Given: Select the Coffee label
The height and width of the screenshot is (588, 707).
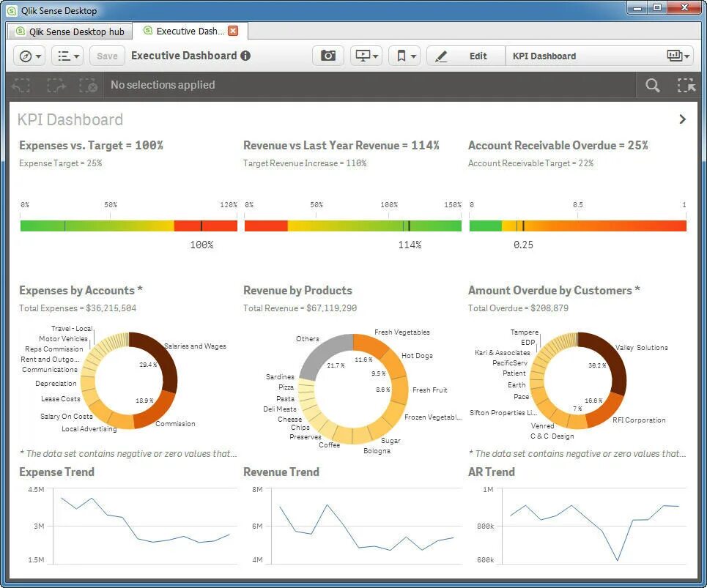Looking at the screenshot, I should click(x=329, y=445).
